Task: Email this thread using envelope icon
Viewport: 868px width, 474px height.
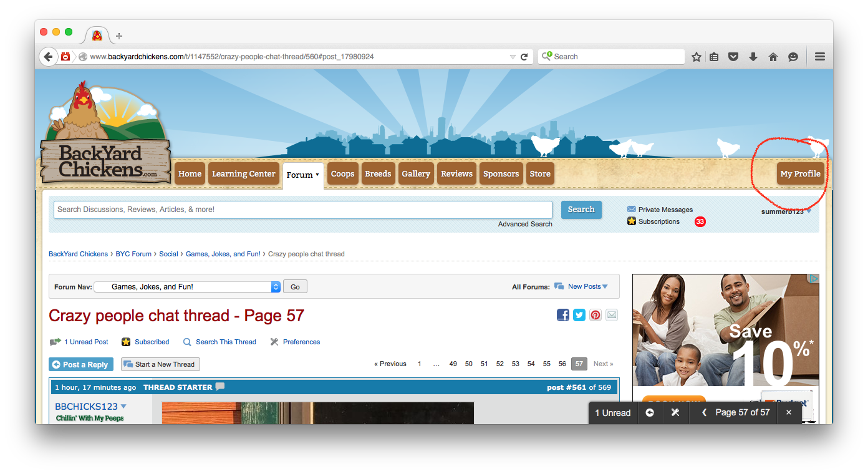Action: (x=612, y=315)
